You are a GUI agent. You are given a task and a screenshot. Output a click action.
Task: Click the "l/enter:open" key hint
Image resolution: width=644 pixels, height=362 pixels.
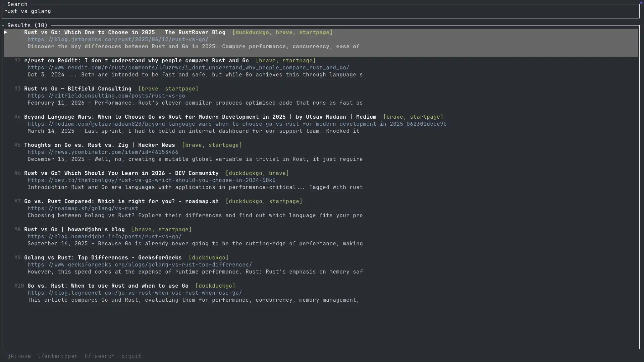point(58,356)
